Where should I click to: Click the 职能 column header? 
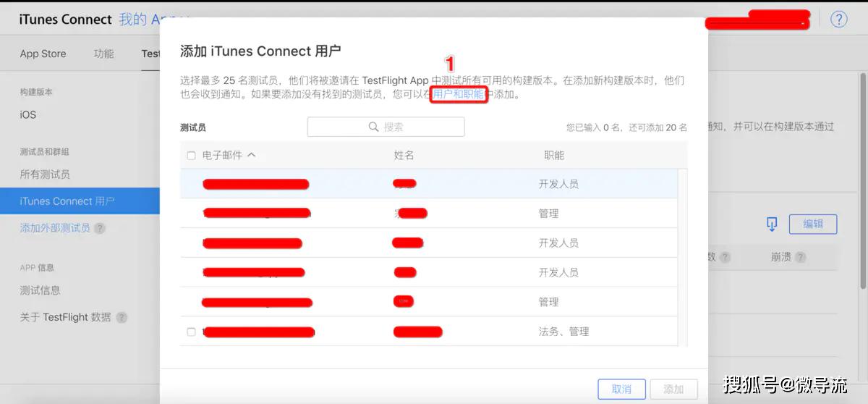pos(554,155)
